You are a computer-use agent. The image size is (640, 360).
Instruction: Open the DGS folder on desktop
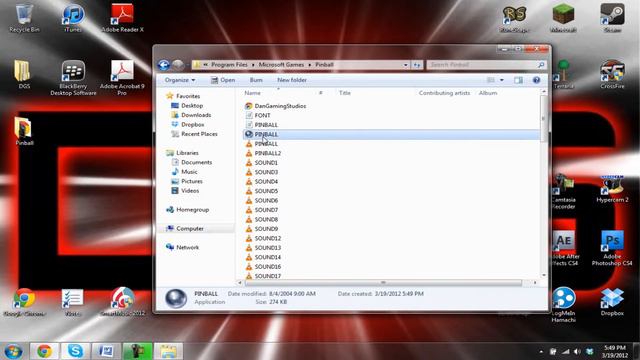pyautogui.click(x=24, y=75)
